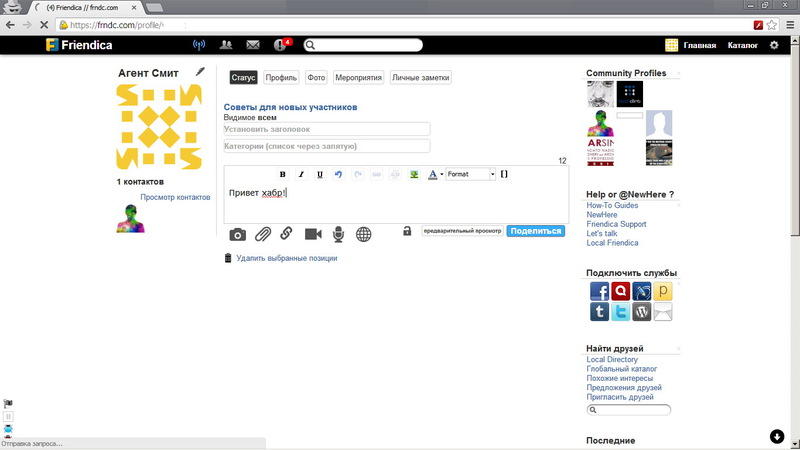Viewport: 800px width, 450px height.
Task: Open Просмотр контактов link
Action: click(175, 197)
